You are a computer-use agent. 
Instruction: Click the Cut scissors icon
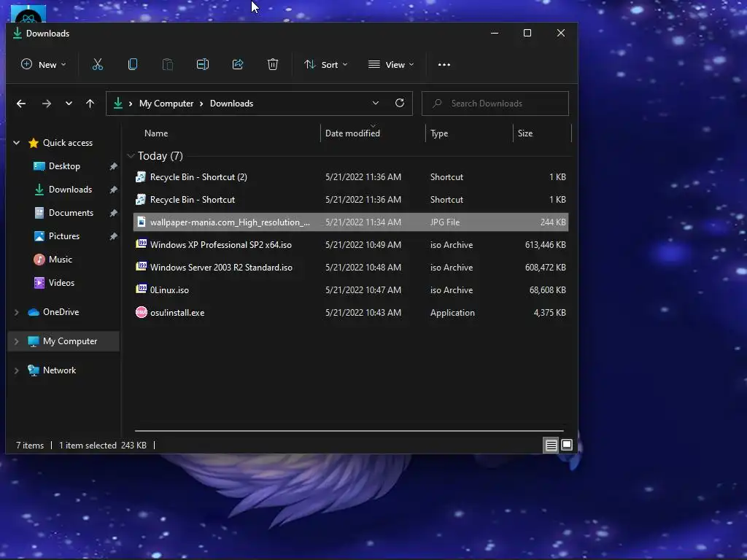point(98,64)
